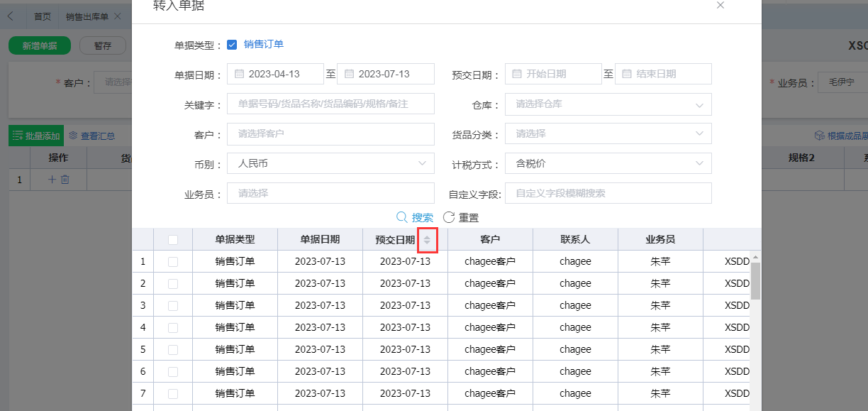Close the 销售出库单 tab
868x411 pixels.
click(x=117, y=16)
